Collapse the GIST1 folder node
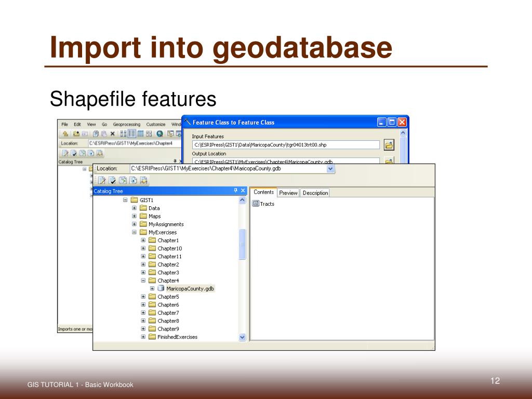The height and width of the screenshot is (399, 532). coord(125,200)
